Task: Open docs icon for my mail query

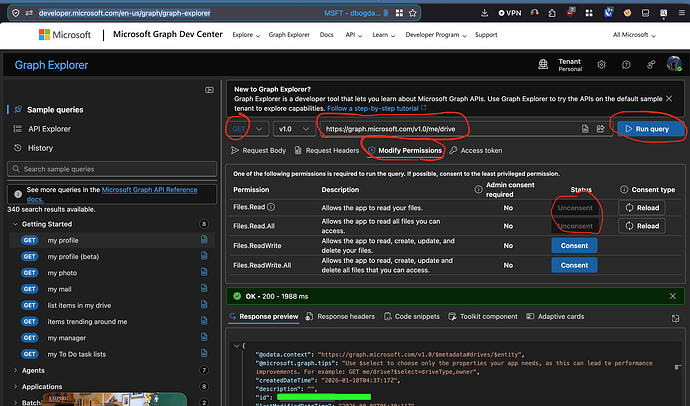Action: pyautogui.click(x=204, y=288)
